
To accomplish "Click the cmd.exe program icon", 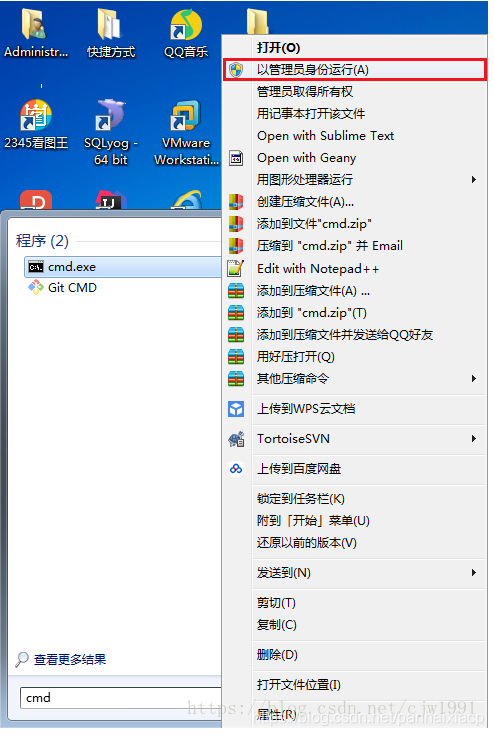I will click(x=36, y=269).
